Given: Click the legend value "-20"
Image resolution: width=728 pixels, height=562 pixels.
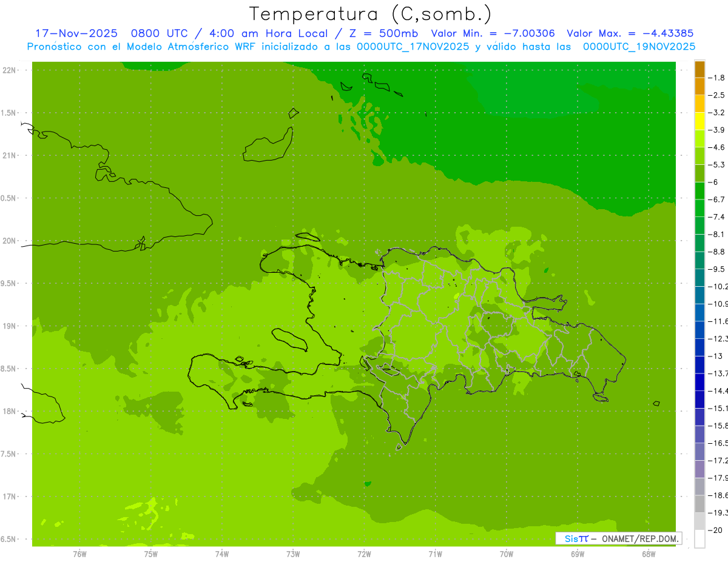Looking at the screenshot, I should 716,530.
